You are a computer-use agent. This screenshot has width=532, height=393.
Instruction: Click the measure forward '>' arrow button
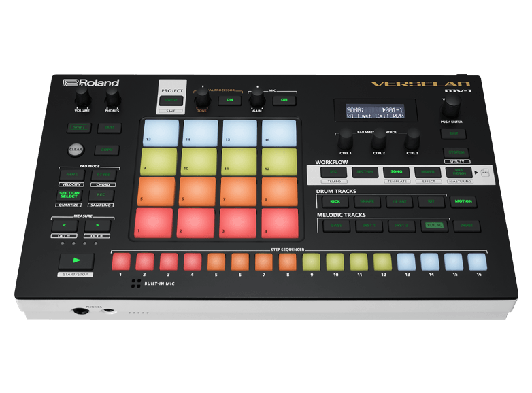97,226
